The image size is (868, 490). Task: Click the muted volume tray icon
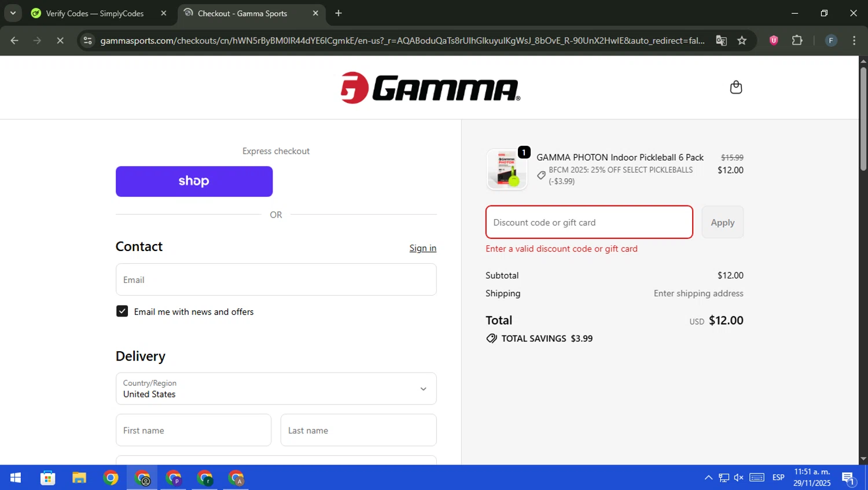(739, 478)
